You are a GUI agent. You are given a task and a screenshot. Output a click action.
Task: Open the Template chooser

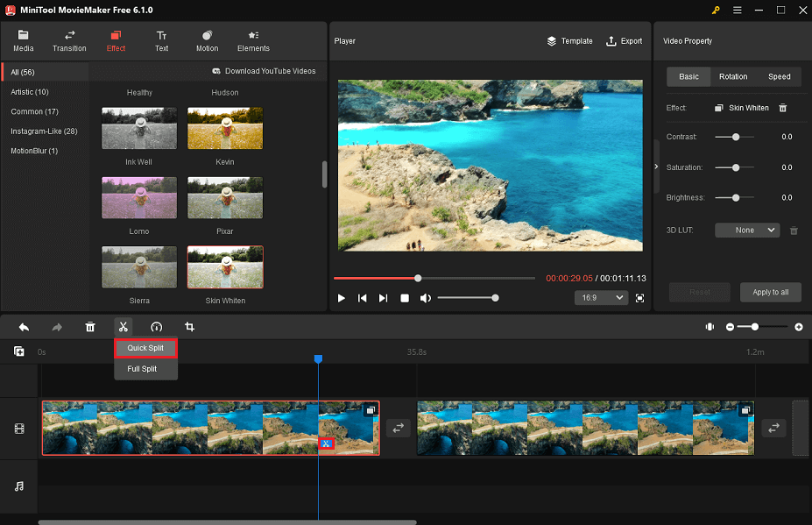coord(569,41)
